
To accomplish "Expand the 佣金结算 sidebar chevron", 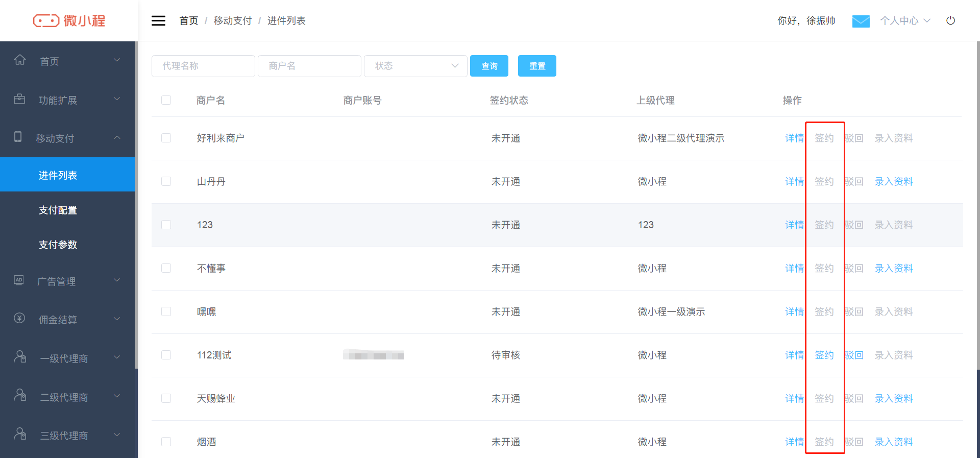I will pos(117,319).
